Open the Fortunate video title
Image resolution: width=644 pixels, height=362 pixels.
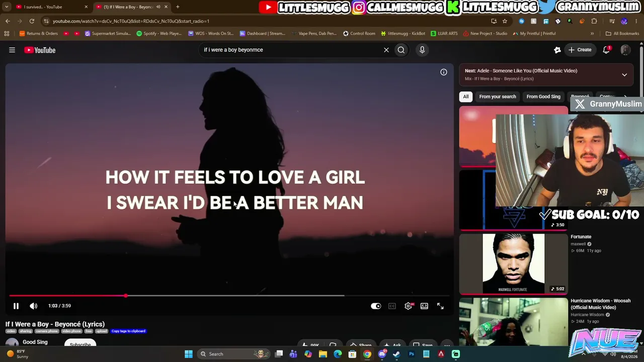tap(581, 237)
